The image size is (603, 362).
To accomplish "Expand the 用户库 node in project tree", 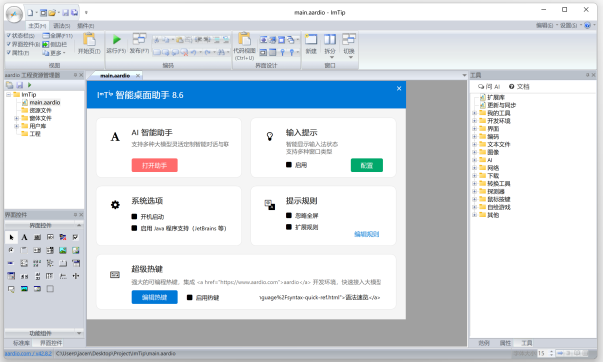I will point(17,126).
